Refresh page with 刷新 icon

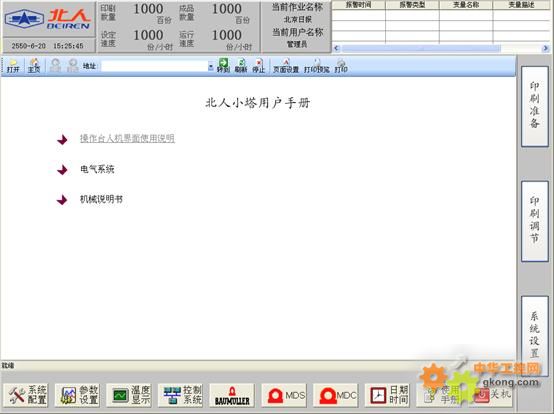tap(241, 66)
